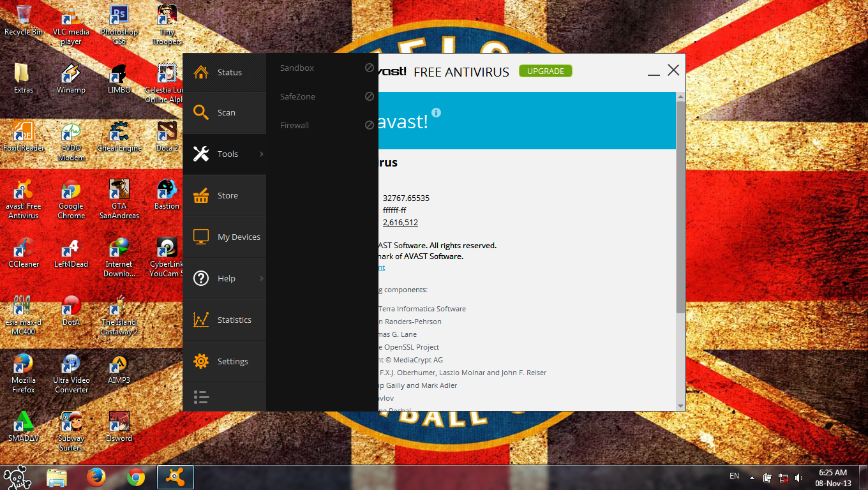Viewport: 868px width, 490px height.
Task: Select the Tools wrench icon
Action: point(201,154)
